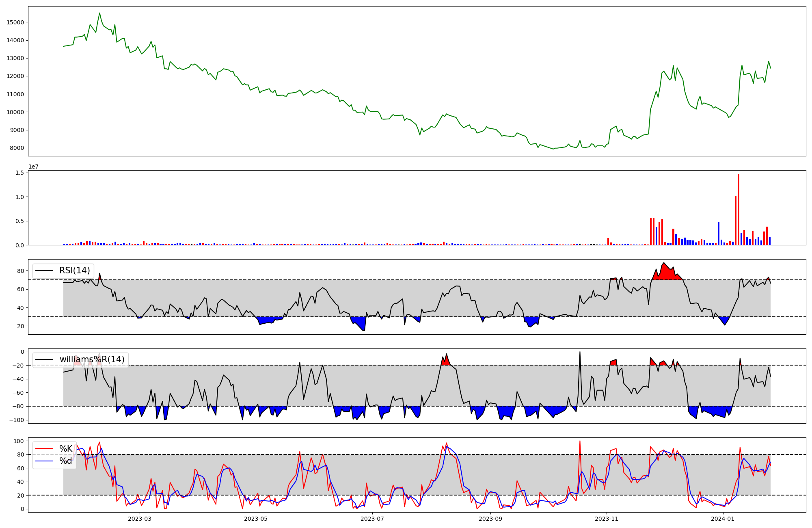Image resolution: width=812 pixels, height=528 pixels.
Task: Click the highest peak of green price line
Action: click(x=99, y=13)
